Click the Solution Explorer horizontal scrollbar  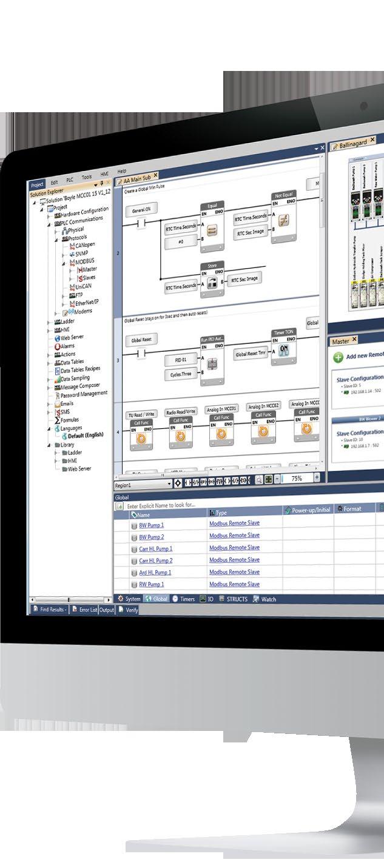[x=71, y=600]
